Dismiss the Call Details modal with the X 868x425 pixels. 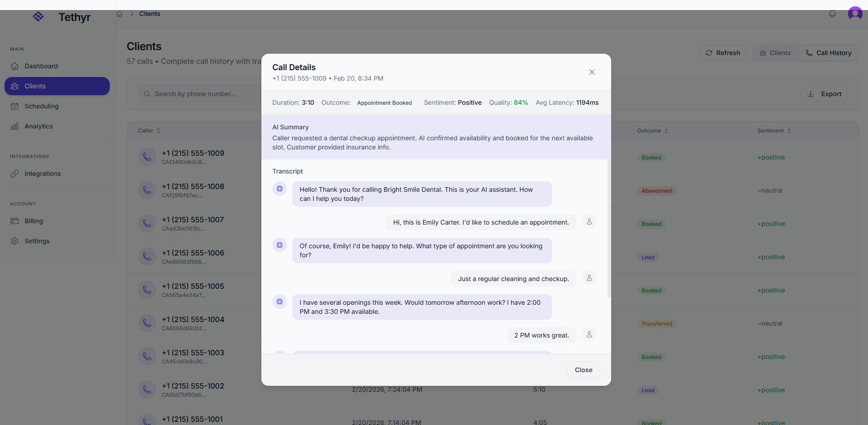(x=592, y=72)
